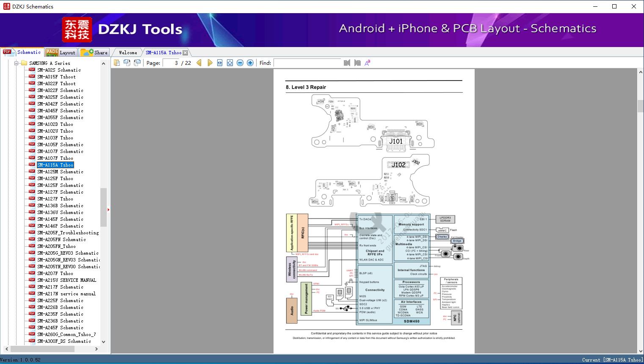Switch to the Schematic tab
The height and width of the screenshot is (364, 644).
[22, 52]
